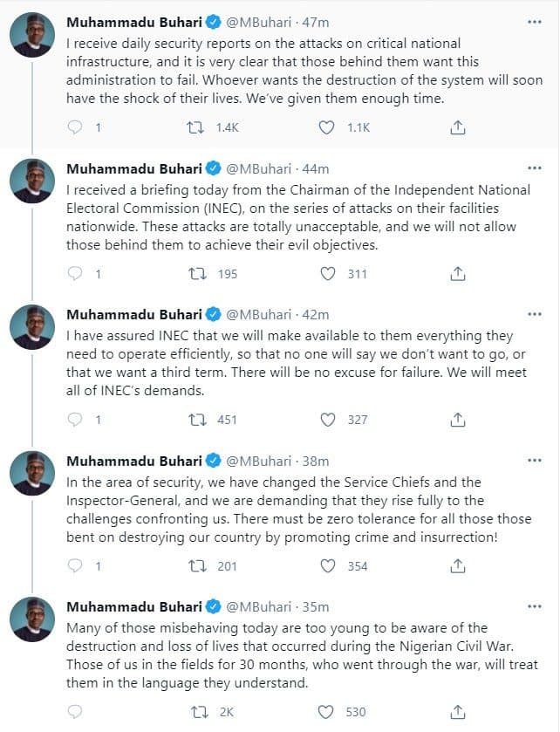Viewport: 560px width, 732px height.
Task: Reply to the 47m tweet about security reports
Action: [75, 127]
